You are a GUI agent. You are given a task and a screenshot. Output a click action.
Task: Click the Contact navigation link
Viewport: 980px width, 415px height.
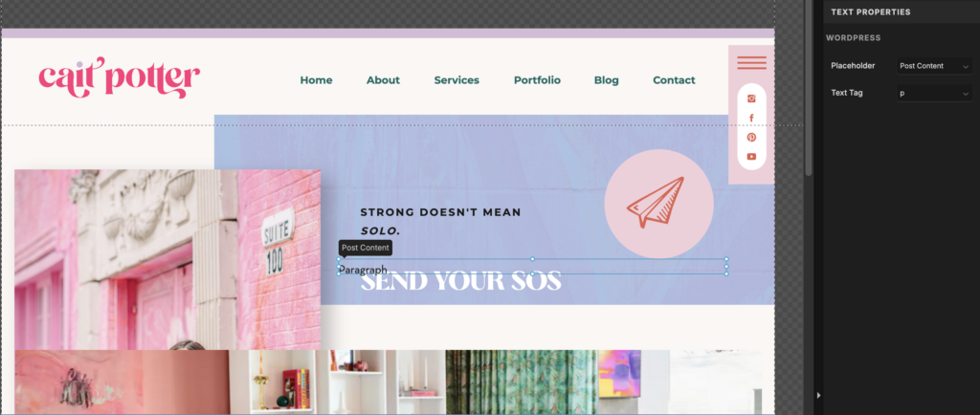click(x=674, y=80)
